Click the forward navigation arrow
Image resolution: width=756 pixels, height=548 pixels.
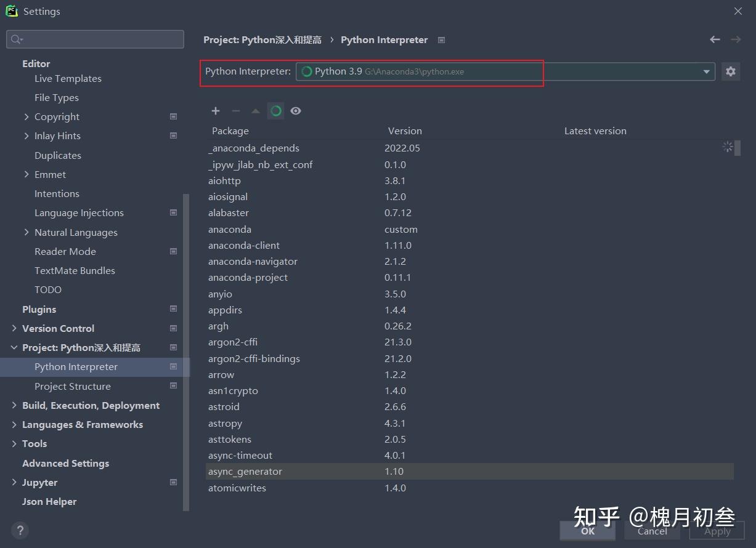pos(736,39)
